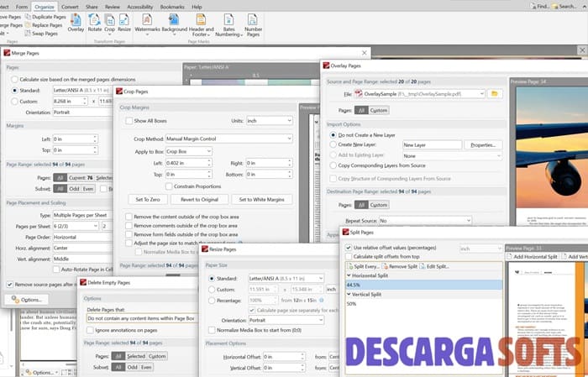The width and height of the screenshot is (588, 377).
Task: Select the 44.5% horizontal split row
Action: [423, 285]
